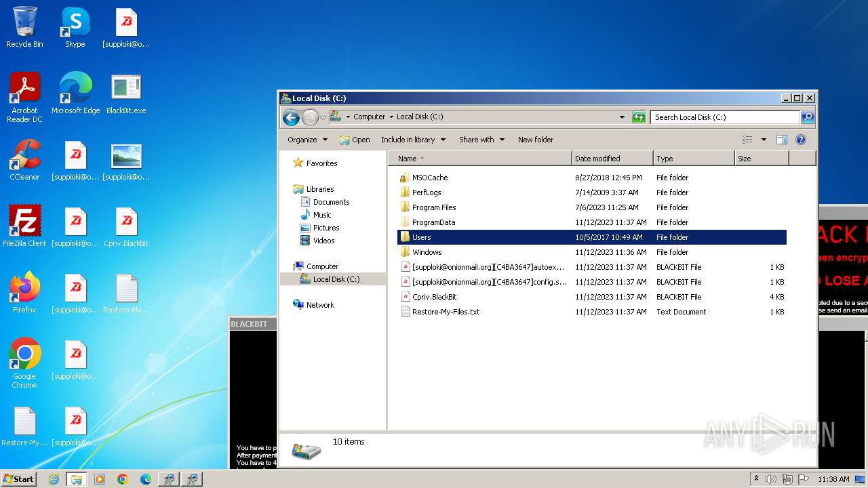Click Action Center flag tray icon
Screen dimensions: 868x488
pos(804,479)
